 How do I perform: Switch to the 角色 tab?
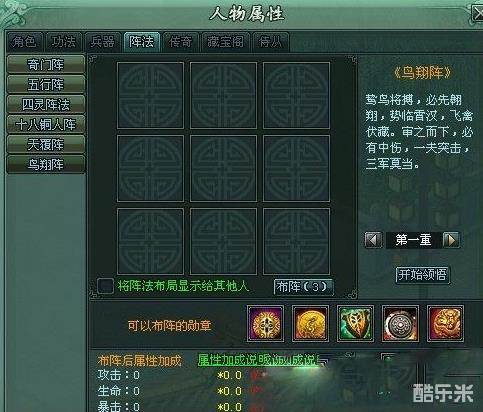pos(24,42)
